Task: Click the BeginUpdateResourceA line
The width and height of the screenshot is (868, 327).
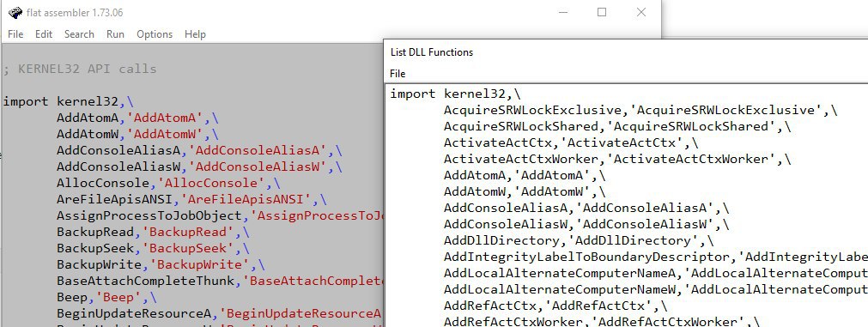Action: [x=220, y=314]
